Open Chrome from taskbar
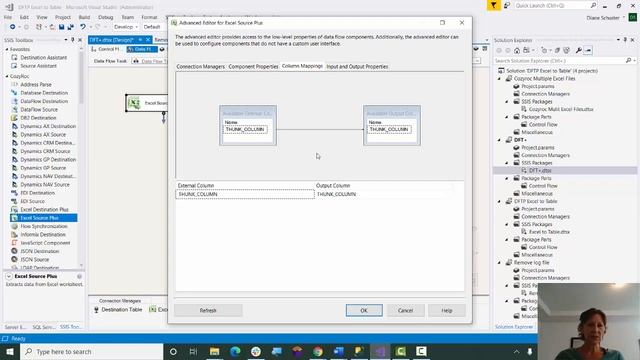Image resolution: width=640 pixels, height=360 pixels. 318,351
